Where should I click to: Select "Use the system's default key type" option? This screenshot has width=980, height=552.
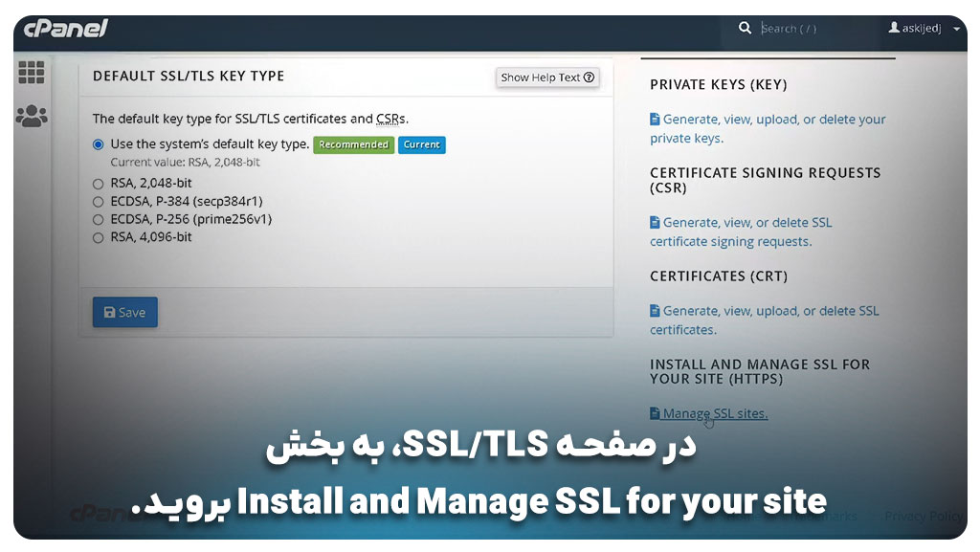click(98, 144)
